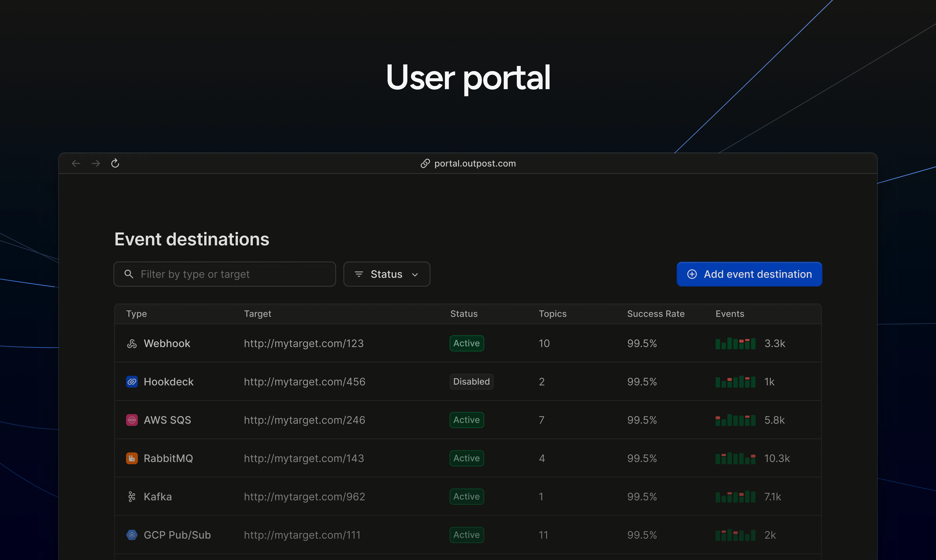Focus the Filter by type or target field
936x560 pixels.
(x=225, y=274)
